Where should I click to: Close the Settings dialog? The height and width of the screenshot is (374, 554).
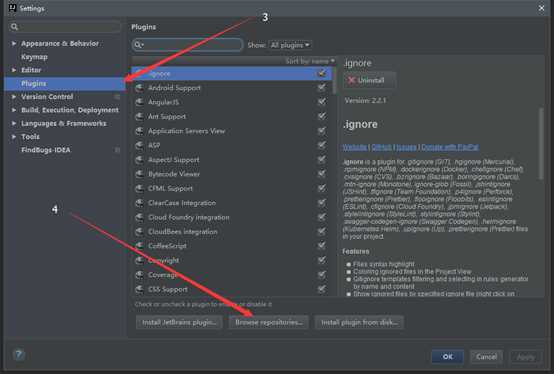pos(541,8)
